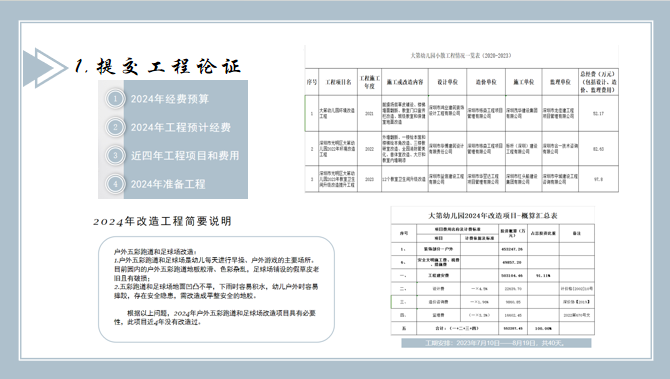Screen dimensions: 670x379
Task: Click the 2024年改造工程简要说明 heading
Action: pyautogui.click(x=162, y=221)
